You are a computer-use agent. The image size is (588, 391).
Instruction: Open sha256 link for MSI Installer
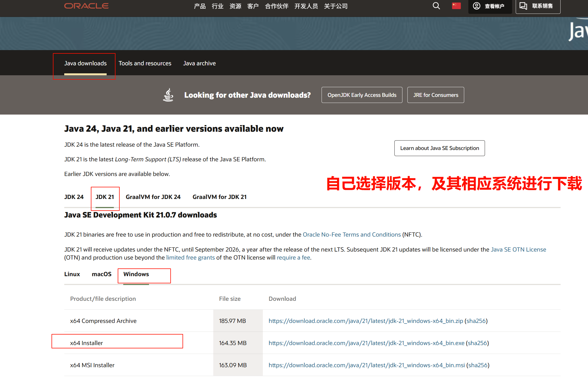tap(477, 365)
